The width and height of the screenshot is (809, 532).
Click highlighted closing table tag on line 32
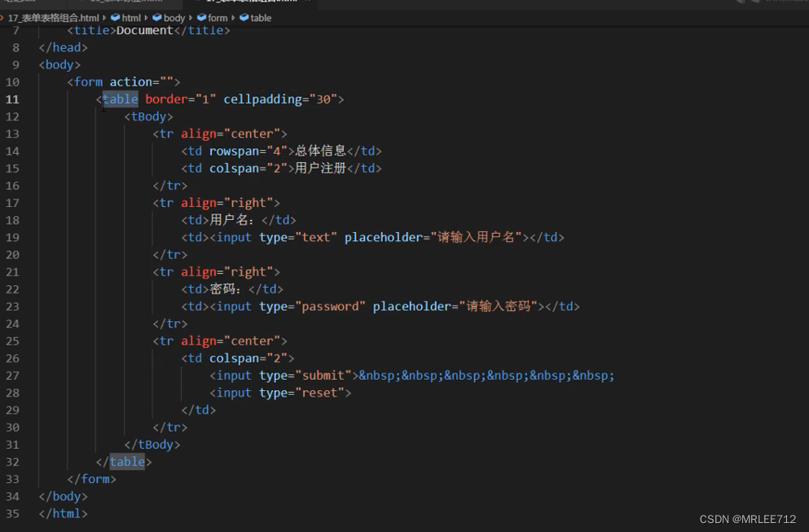tap(127, 462)
